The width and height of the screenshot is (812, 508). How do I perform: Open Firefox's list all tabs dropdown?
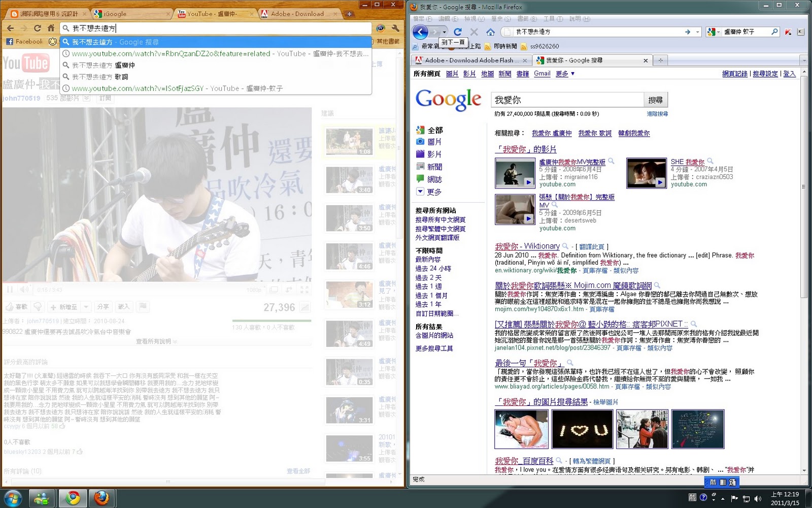803,60
